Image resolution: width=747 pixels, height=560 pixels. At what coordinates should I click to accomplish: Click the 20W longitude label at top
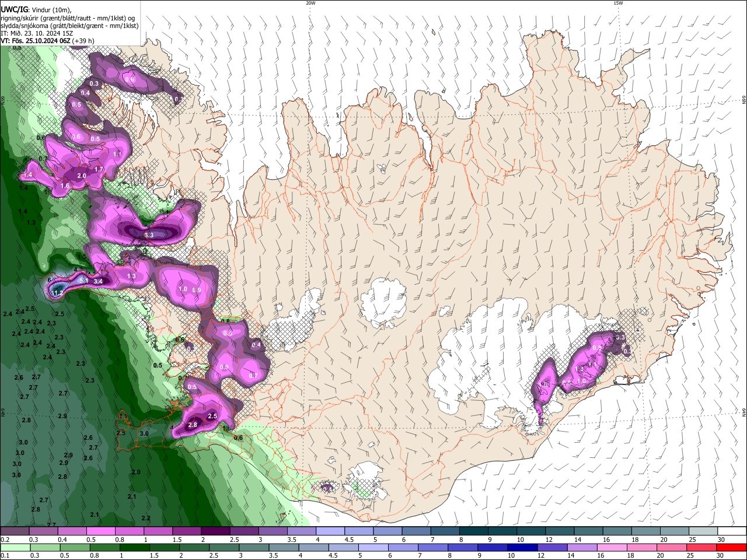click(x=310, y=3)
